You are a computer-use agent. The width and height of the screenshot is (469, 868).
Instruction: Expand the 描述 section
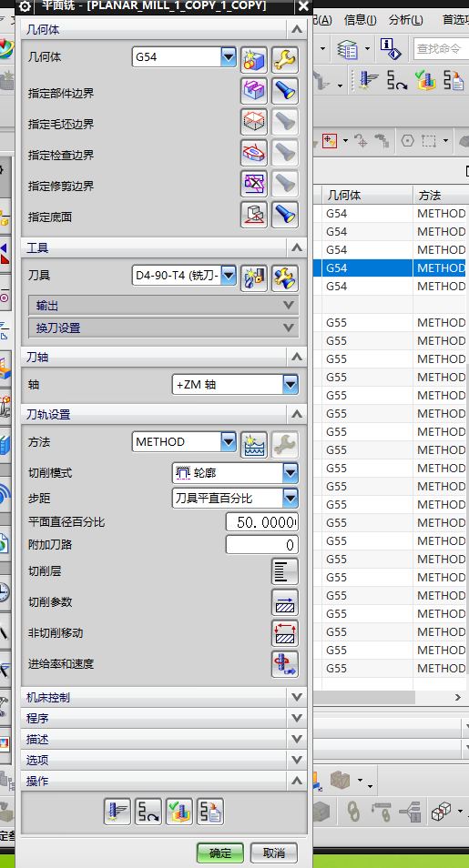click(x=164, y=739)
